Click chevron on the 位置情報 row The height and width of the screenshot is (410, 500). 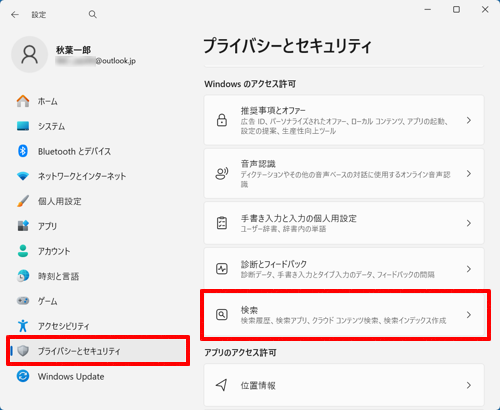pyautogui.click(x=469, y=385)
